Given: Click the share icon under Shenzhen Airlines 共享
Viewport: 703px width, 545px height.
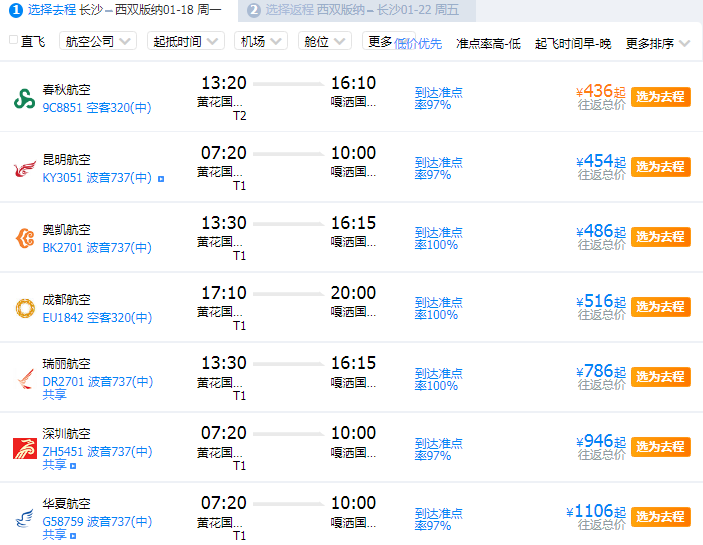Looking at the screenshot, I should point(75,465).
